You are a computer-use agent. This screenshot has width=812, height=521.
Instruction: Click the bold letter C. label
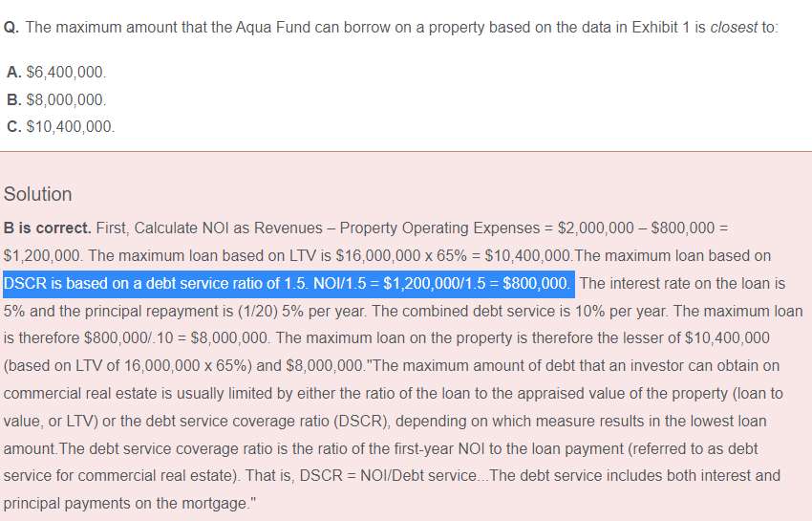pyautogui.click(x=14, y=126)
